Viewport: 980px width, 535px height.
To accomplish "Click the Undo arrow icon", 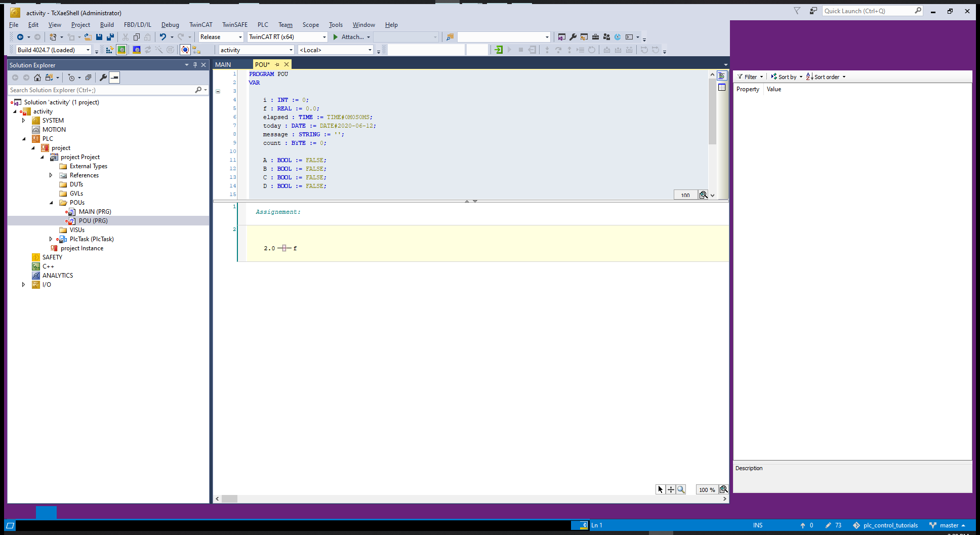I will (162, 37).
